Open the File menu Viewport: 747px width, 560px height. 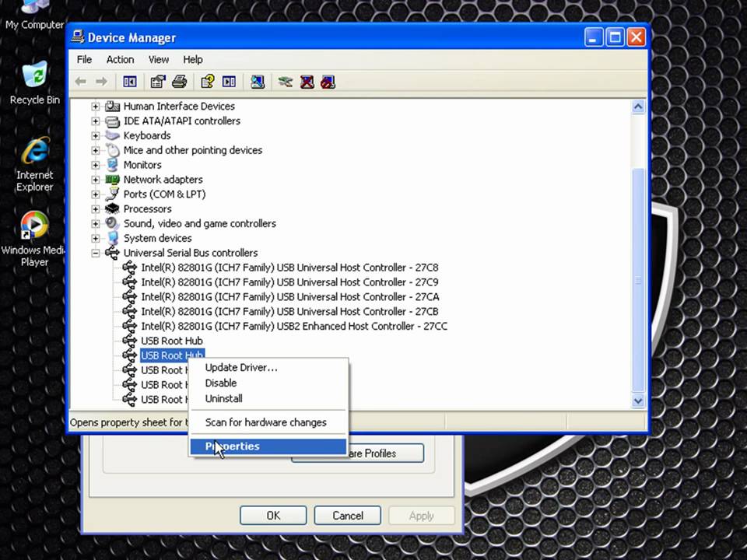[84, 60]
